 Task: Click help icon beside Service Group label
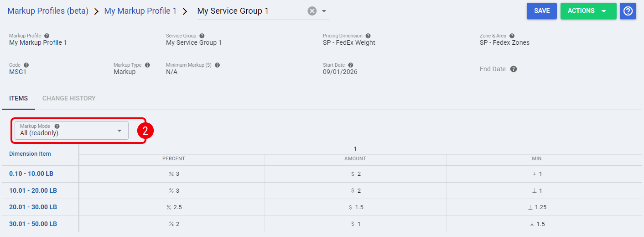tap(202, 36)
